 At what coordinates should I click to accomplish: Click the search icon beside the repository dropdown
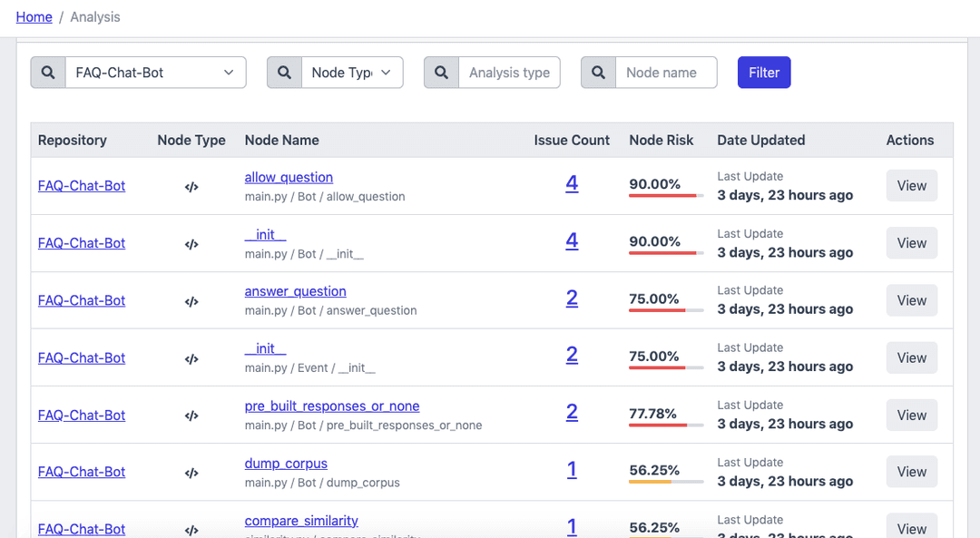point(48,73)
